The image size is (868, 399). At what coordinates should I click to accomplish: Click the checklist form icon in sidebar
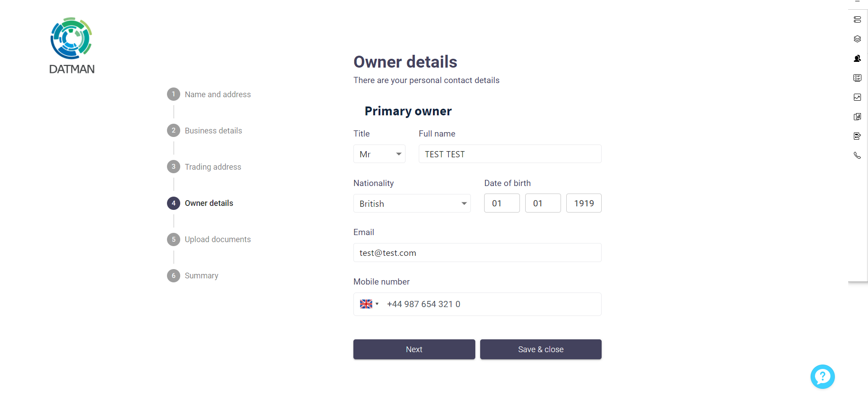point(857,78)
